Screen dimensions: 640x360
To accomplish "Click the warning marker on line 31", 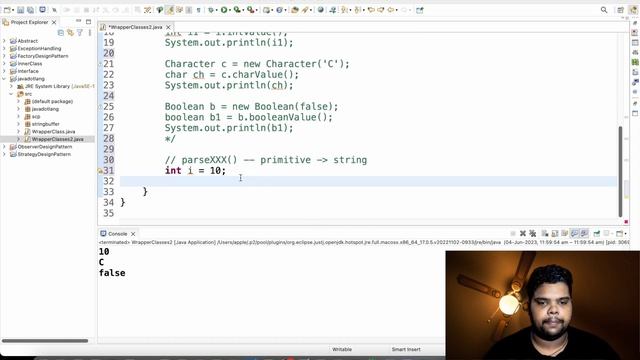I will click(100, 171).
